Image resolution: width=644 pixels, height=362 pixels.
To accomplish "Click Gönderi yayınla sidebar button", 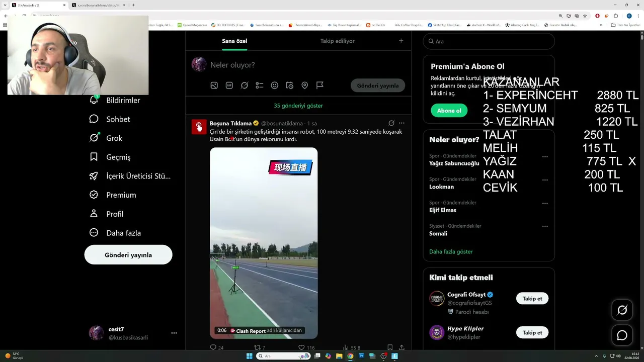I will [128, 255].
